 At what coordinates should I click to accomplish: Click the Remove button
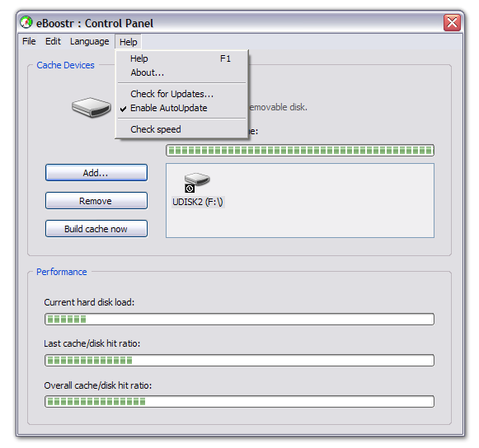click(96, 201)
